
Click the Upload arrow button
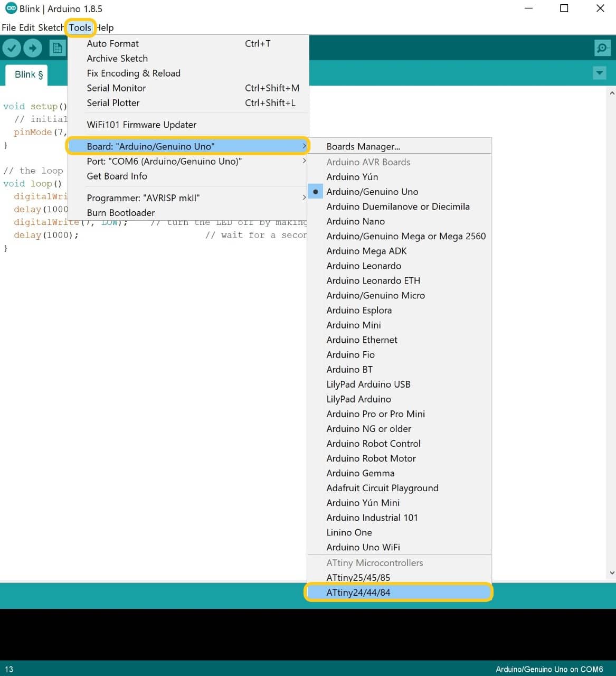coord(33,49)
